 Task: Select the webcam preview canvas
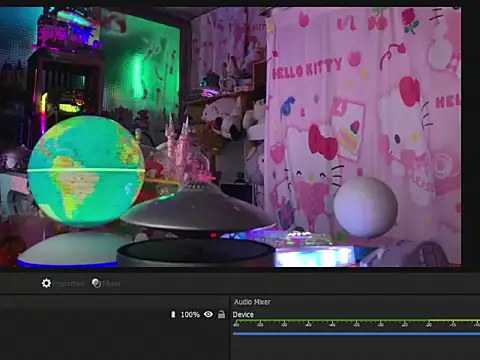point(231,137)
